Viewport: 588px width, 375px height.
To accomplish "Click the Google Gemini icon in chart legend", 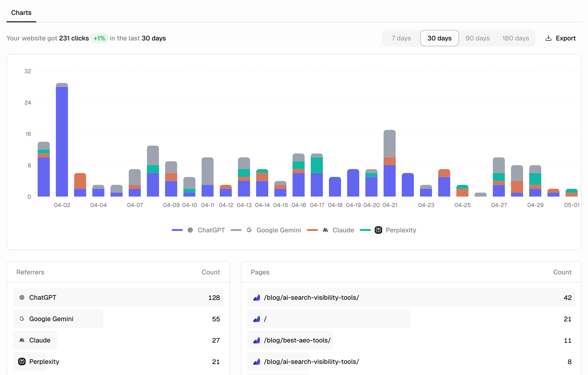I will pyautogui.click(x=249, y=230).
